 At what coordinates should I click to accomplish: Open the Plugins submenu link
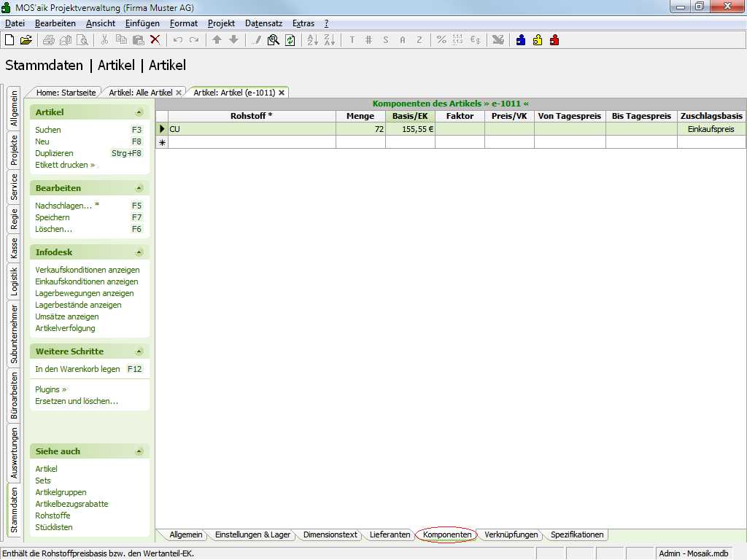51,389
